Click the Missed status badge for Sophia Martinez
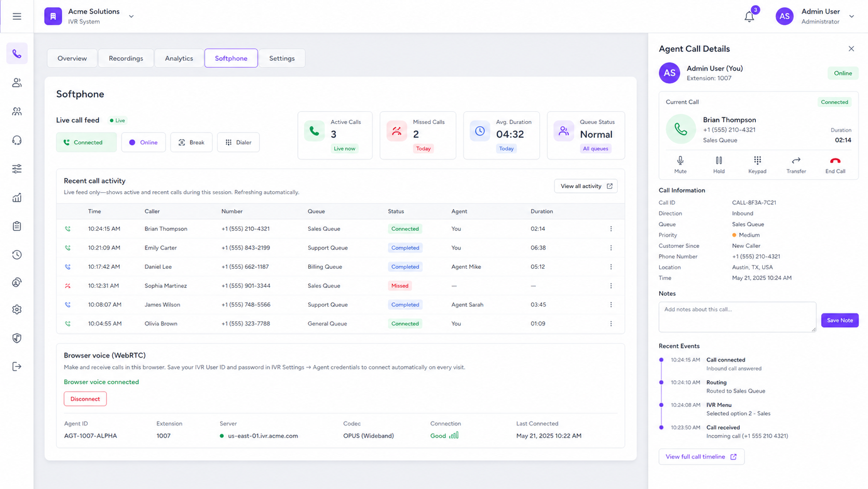Viewport: 868px width, 489px height. (x=400, y=286)
